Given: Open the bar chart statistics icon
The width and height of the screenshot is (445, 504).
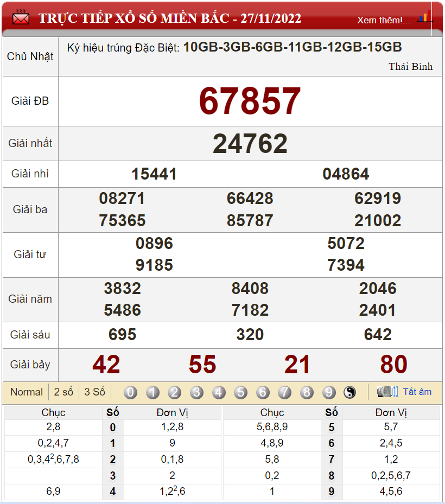Looking at the screenshot, I should pyautogui.click(x=424, y=17).
